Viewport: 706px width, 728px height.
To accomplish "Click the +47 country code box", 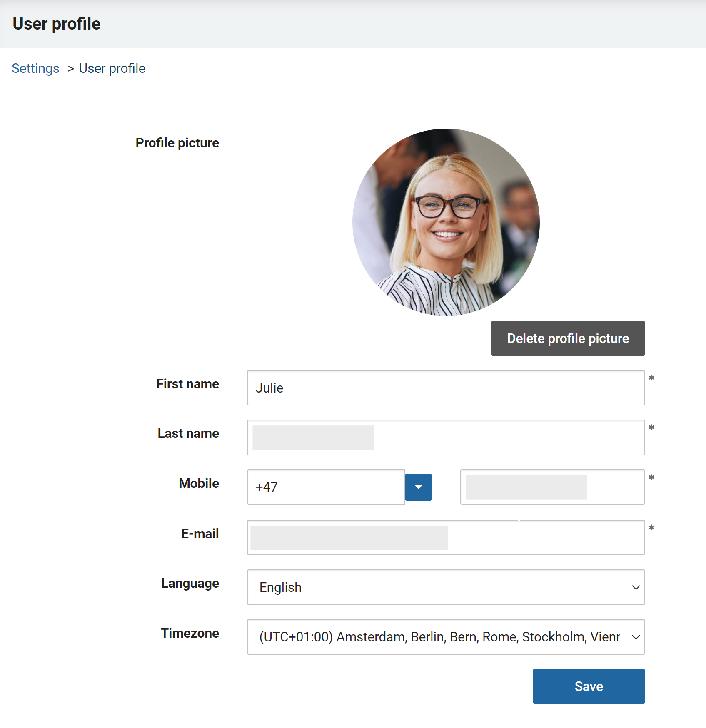I will (325, 487).
